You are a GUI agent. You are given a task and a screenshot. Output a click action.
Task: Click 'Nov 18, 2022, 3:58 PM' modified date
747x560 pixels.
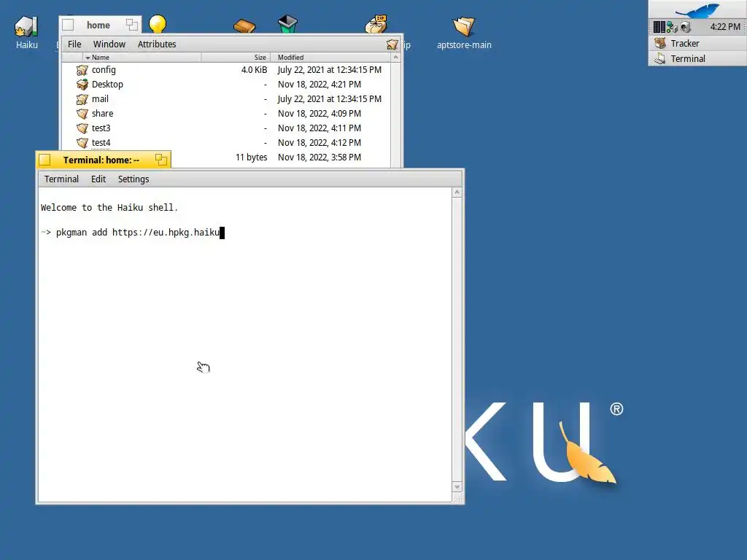pos(320,157)
